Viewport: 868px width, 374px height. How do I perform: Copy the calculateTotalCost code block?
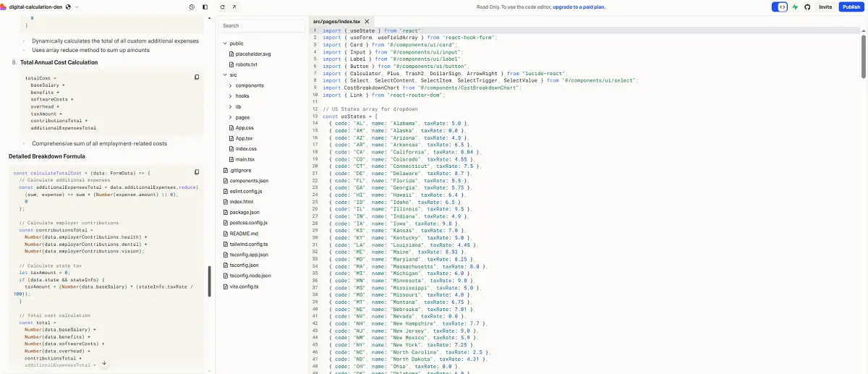coord(197,172)
